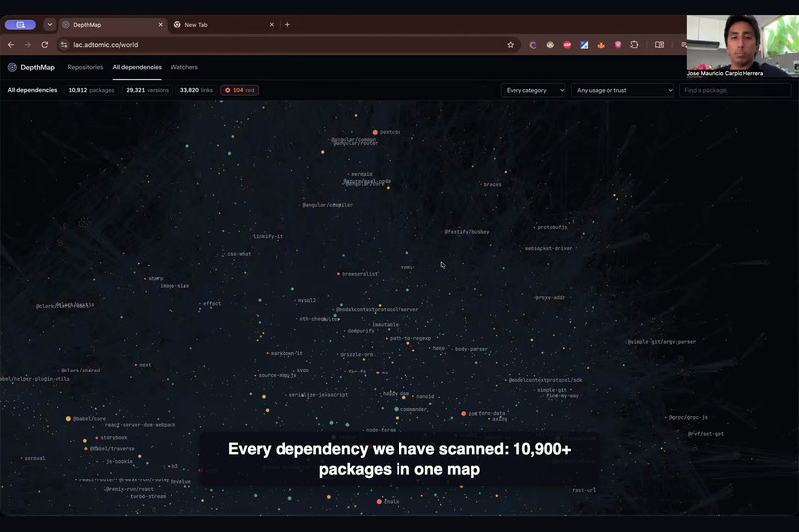This screenshot has height=532, width=799.
Task: Select the @modelcontextprotocol/server label
Action: tap(378, 309)
